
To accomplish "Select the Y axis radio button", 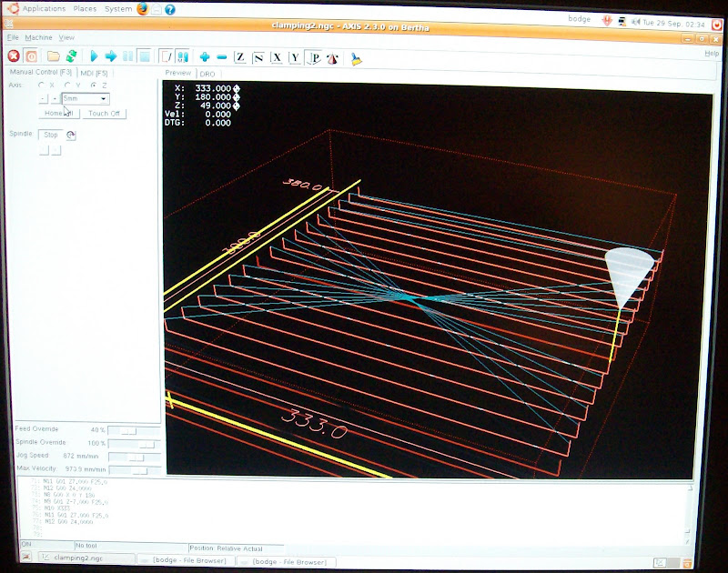I will (x=66, y=85).
